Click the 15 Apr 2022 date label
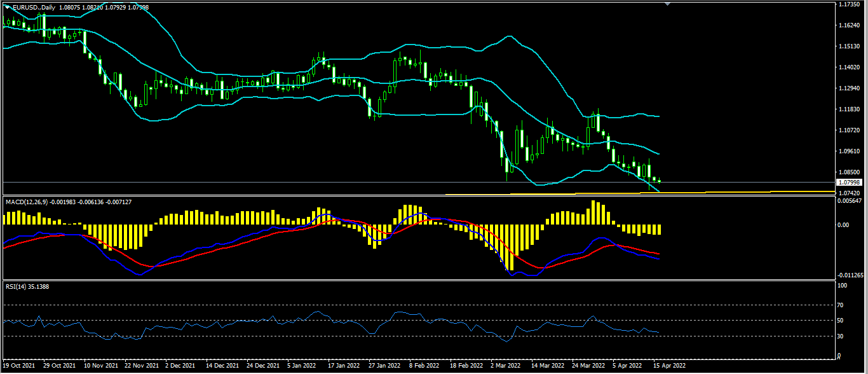 pos(670,366)
